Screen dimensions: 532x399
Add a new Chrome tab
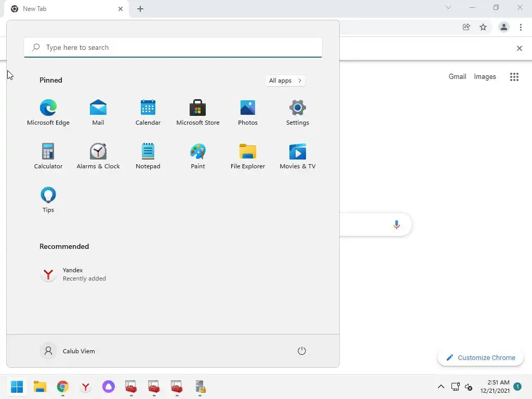pyautogui.click(x=140, y=9)
